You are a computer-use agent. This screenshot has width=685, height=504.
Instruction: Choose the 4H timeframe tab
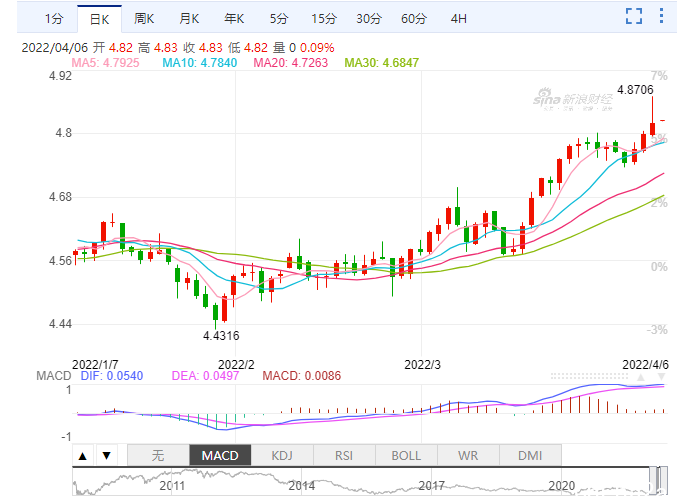click(x=458, y=19)
